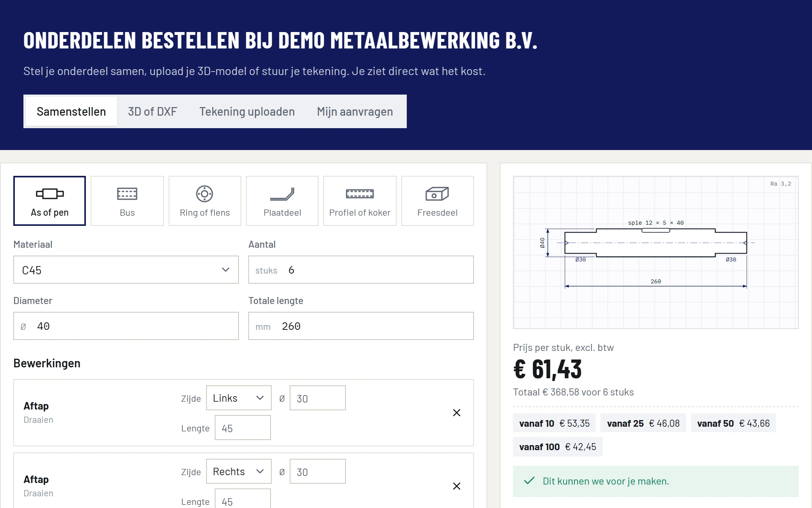Screen dimensions: 812x508
Task: Select the 'vanaf 10' price tier
Action: pos(554,423)
